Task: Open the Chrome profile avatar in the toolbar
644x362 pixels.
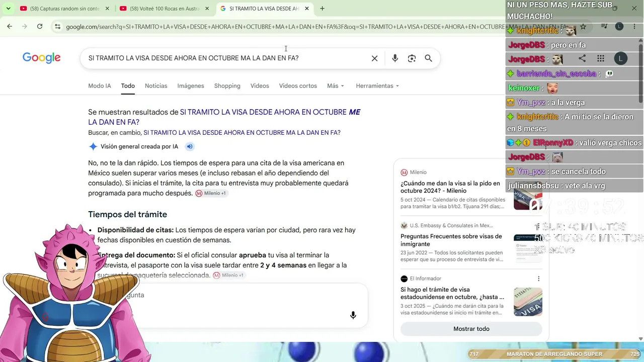Action: [619, 27]
